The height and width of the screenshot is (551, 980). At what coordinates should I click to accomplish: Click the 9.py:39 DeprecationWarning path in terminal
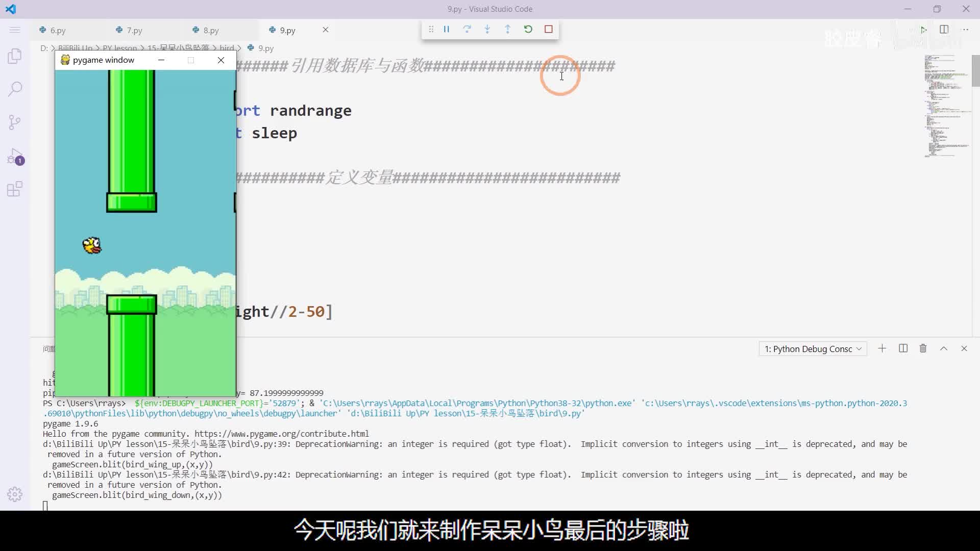click(167, 444)
